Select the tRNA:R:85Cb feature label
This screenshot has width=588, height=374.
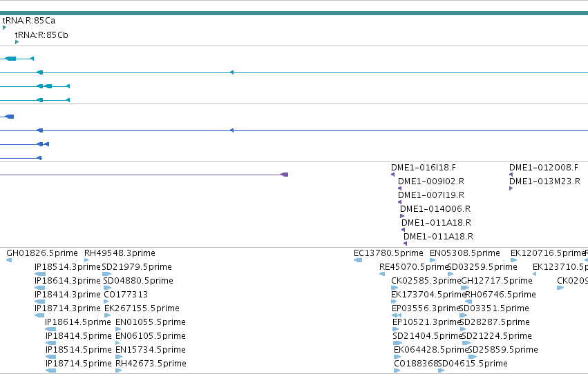point(41,35)
